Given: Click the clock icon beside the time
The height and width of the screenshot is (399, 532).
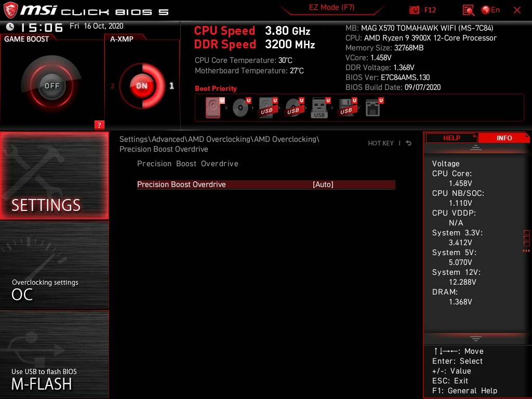Looking at the screenshot, I should [10, 26].
